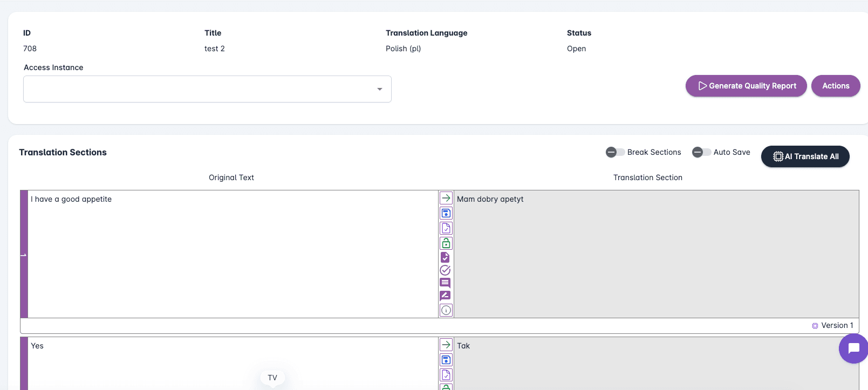Click the AI Translate All button
The height and width of the screenshot is (390, 868).
pyautogui.click(x=805, y=156)
